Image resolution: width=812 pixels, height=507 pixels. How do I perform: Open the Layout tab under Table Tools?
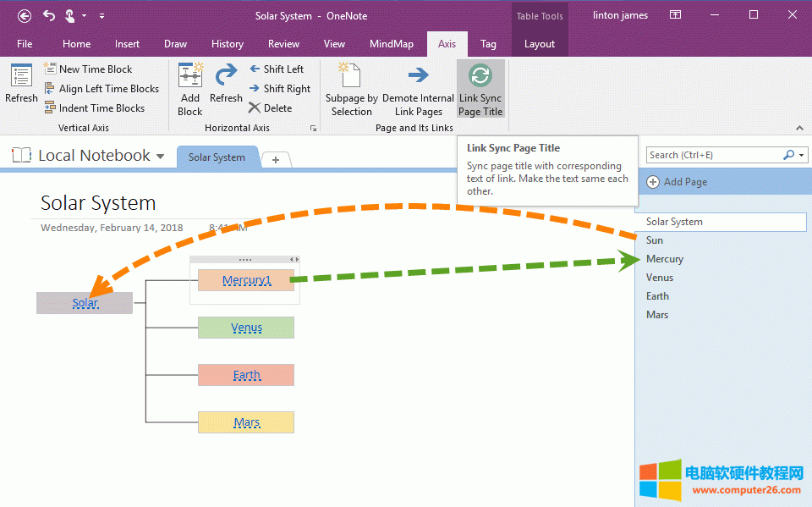tap(540, 43)
